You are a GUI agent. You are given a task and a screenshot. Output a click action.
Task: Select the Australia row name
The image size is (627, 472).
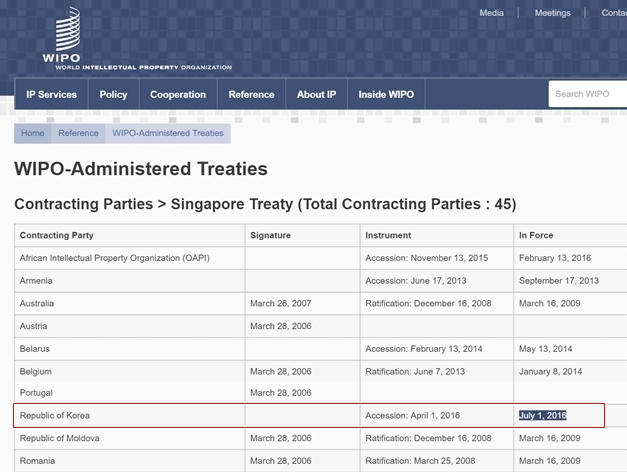pos(37,303)
